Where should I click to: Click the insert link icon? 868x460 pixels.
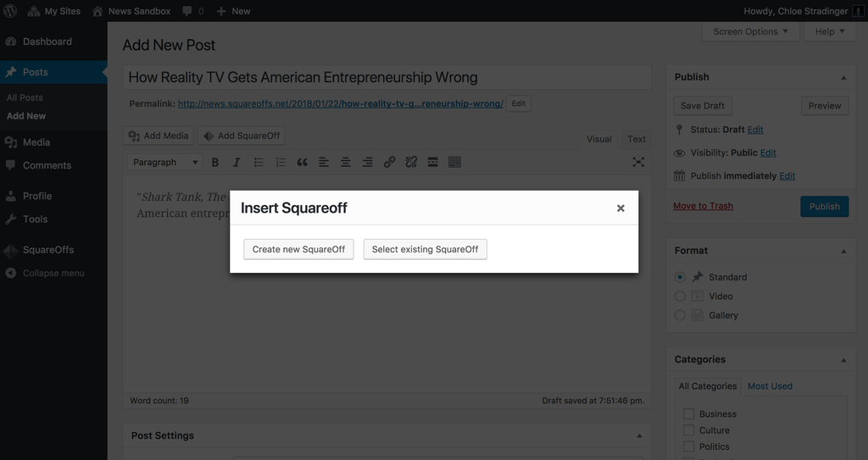click(389, 162)
